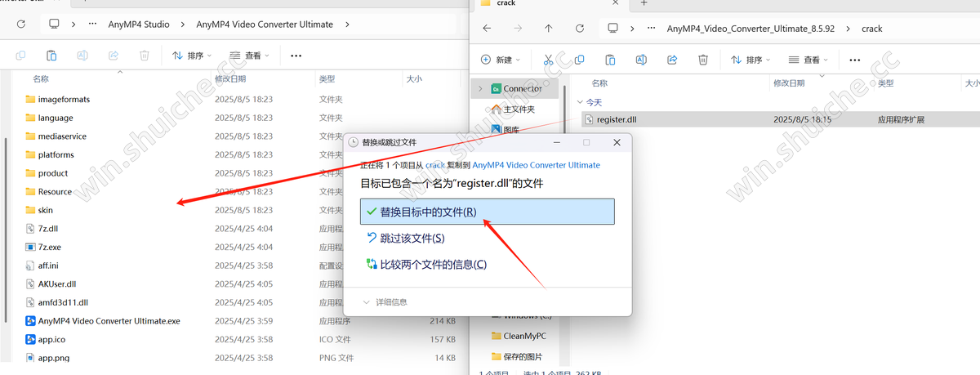The image size is (980, 375).
Task: Close the 替换或跳过文件 dialog
Action: point(617,142)
